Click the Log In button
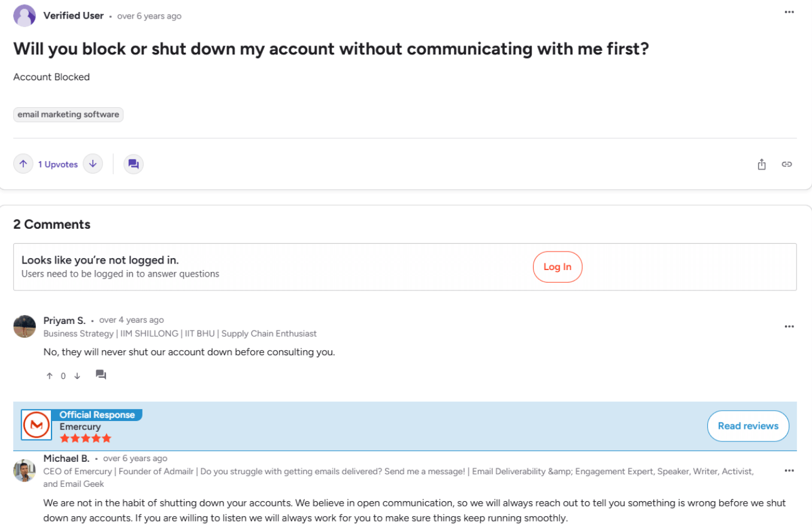The image size is (812, 527). tap(558, 267)
